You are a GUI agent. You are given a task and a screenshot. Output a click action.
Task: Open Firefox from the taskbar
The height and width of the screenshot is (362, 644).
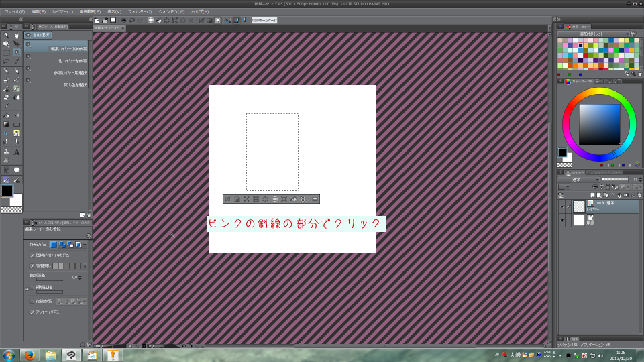(x=30, y=355)
